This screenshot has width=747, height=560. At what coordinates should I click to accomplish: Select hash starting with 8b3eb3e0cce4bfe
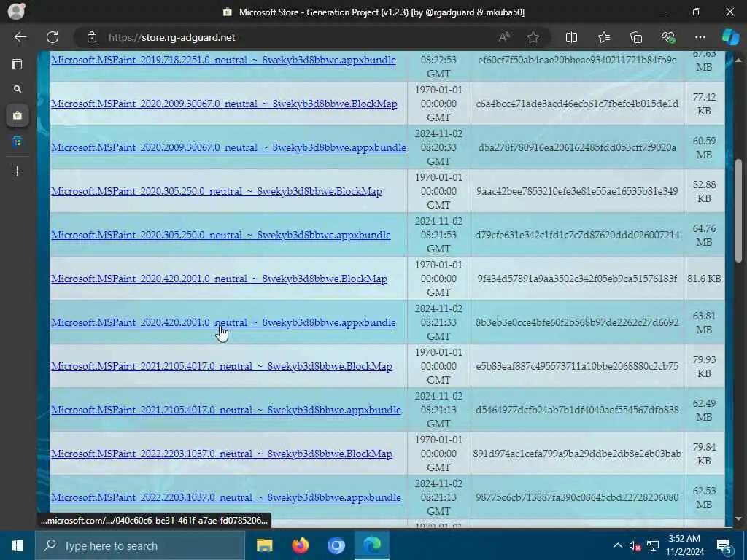[x=577, y=323]
